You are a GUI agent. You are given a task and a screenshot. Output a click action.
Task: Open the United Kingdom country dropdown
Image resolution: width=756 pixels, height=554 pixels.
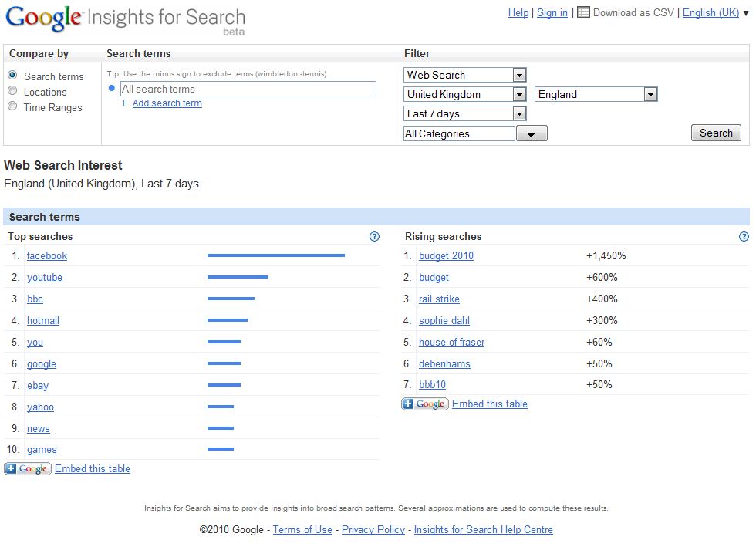click(x=464, y=94)
